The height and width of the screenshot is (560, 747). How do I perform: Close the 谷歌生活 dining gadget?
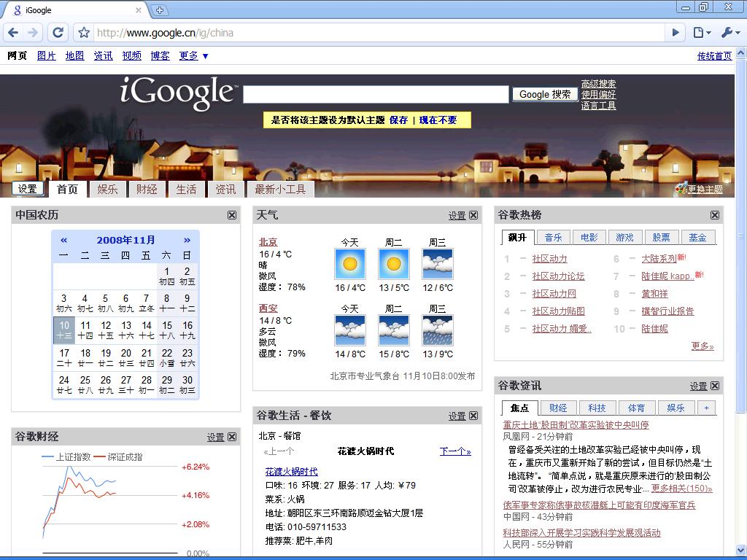coord(473,416)
